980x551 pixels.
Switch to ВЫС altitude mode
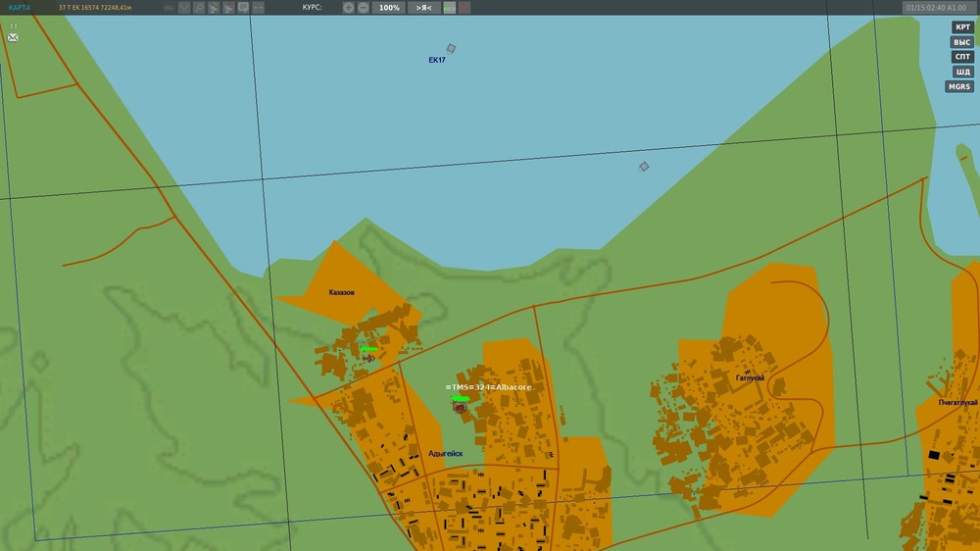click(x=962, y=42)
